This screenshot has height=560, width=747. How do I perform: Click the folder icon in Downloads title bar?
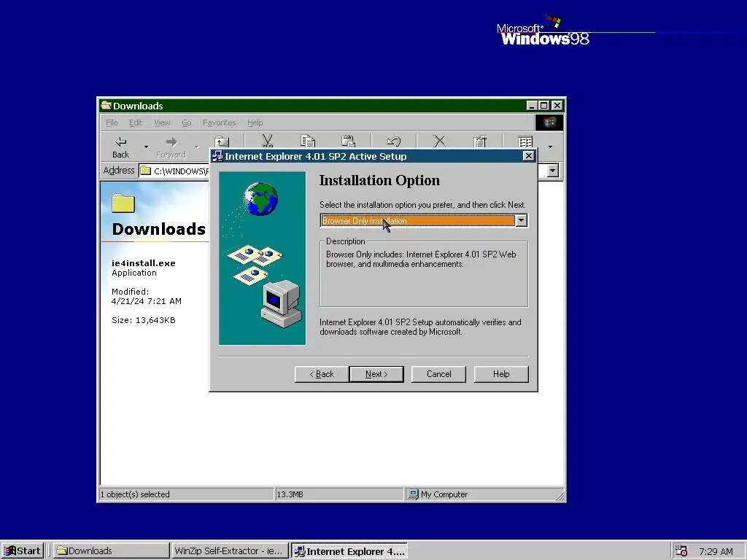tap(107, 105)
